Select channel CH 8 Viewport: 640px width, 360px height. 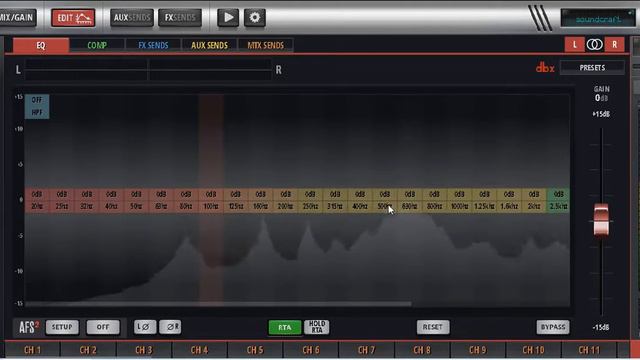pos(422,350)
